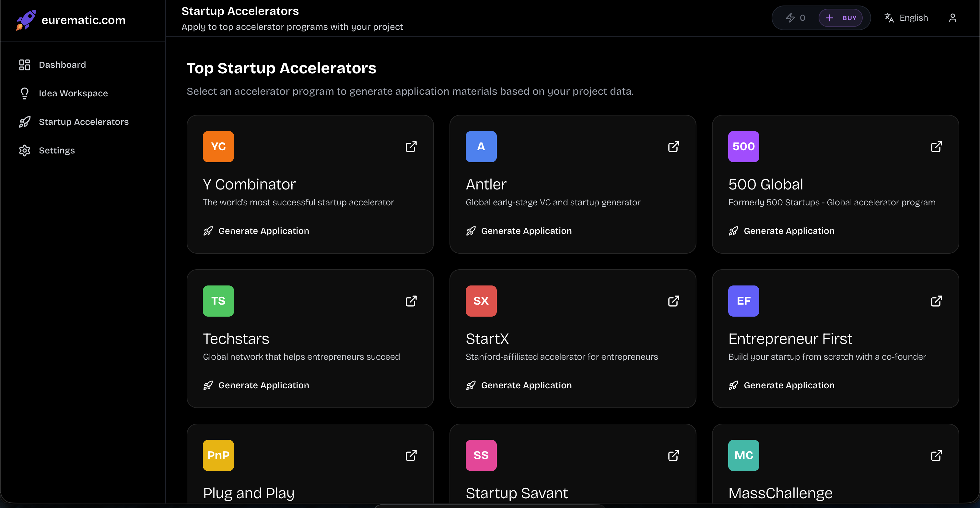Click StartX external link icon

pos(673,301)
